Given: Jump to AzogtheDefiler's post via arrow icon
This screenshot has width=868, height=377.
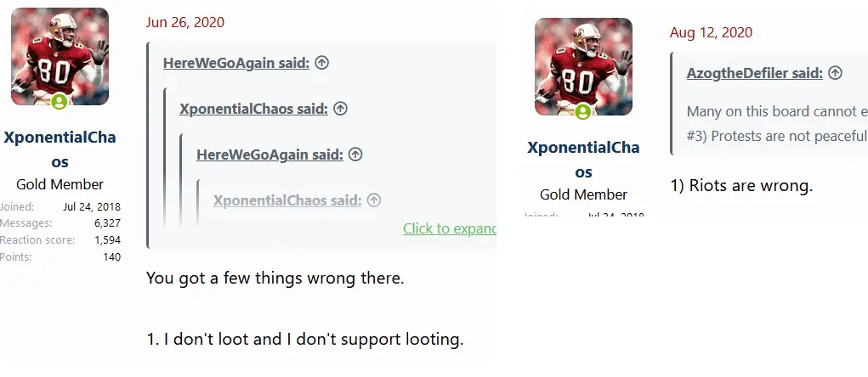Looking at the screenshot, I should [835, 73].
